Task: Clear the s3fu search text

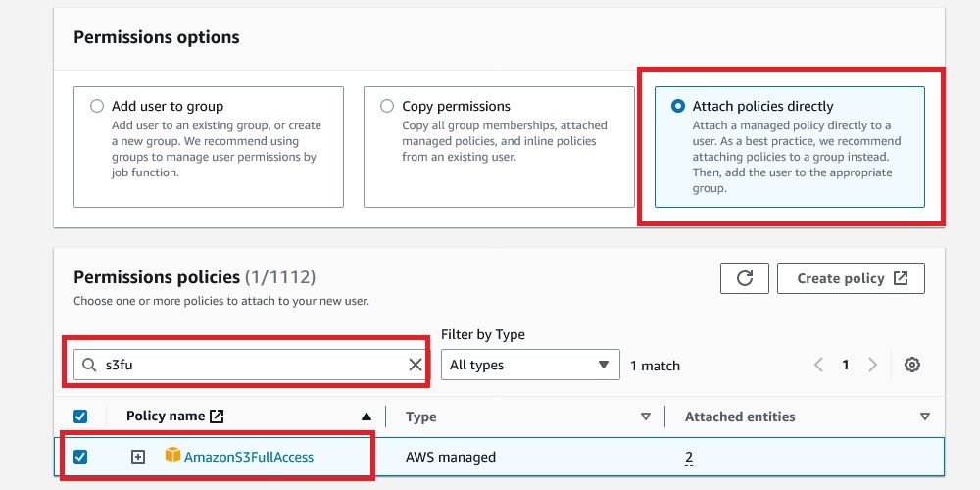Action: pyautogui.click(x=416, y=365)
